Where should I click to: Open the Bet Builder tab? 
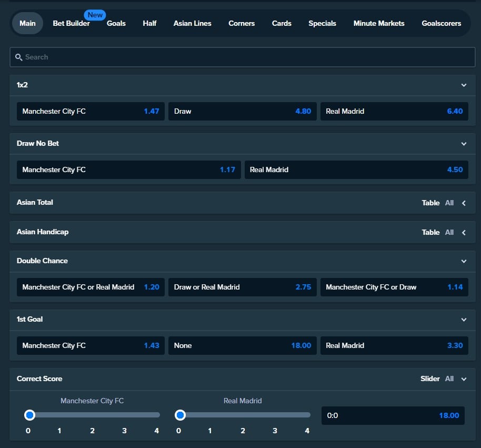[71, 23]
